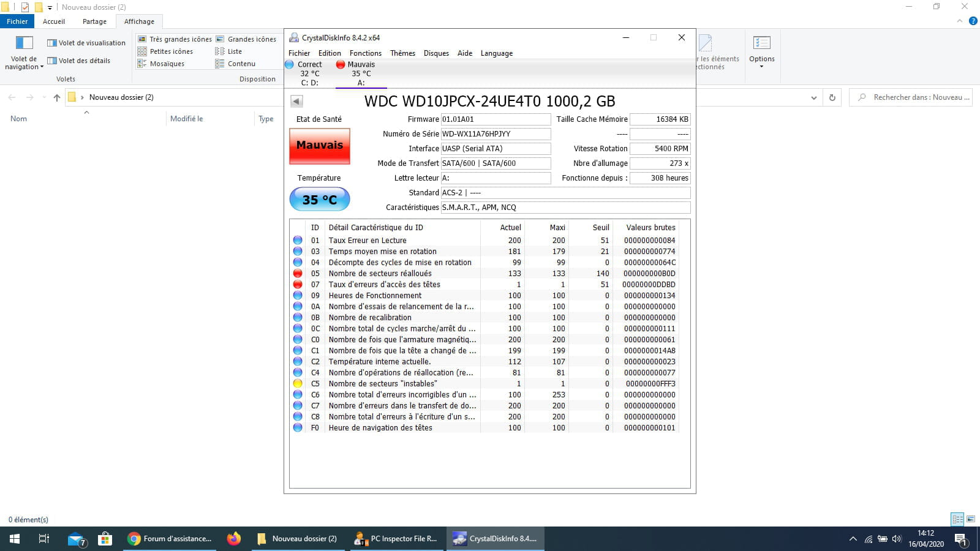The image size is (980, 551).
Task: Click the Valeurs brutes column header
Action: coord(650,227)
